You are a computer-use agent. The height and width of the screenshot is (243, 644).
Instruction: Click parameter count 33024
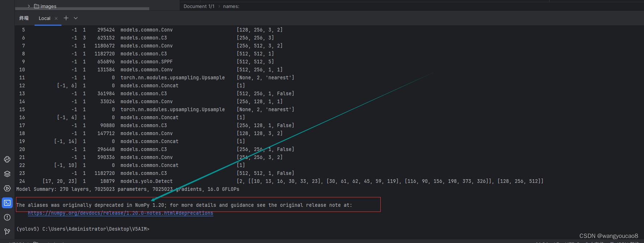[108, 101]
